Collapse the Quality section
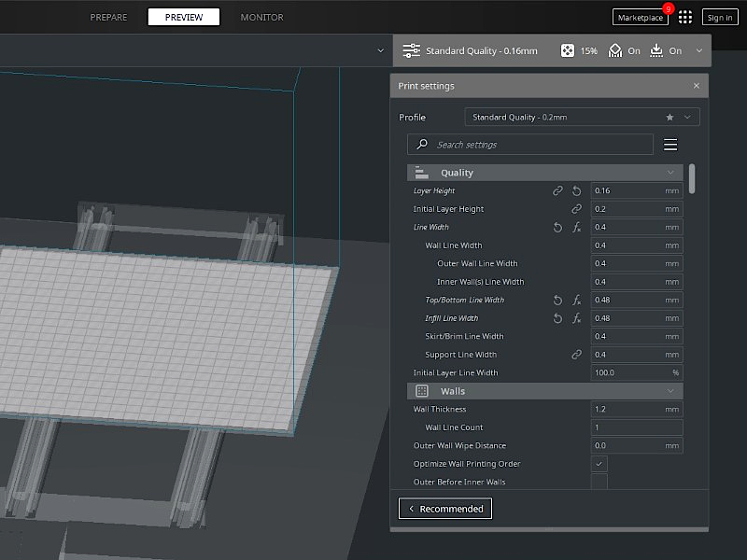Viewport: 747px width, 560px height. [670, 173]
